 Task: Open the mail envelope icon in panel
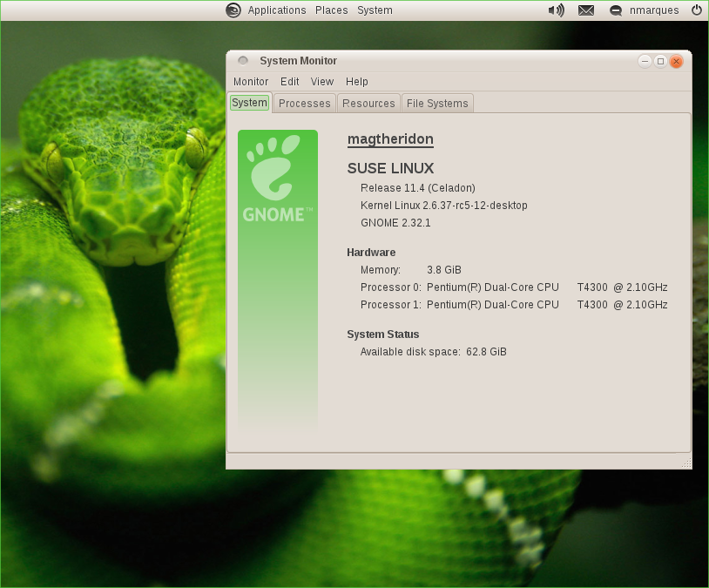585,10
